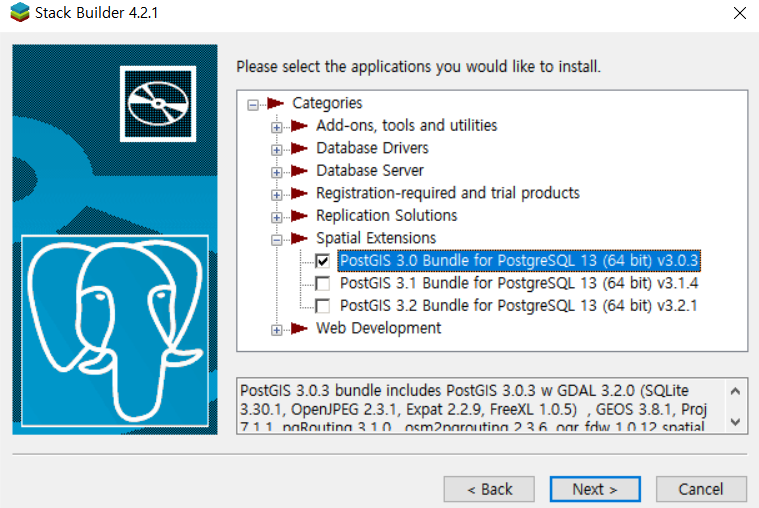Select PostGIS 3.2 Bundle for PostgreSQL 13 row
The image size is (759, 508).
pos(518,306)
